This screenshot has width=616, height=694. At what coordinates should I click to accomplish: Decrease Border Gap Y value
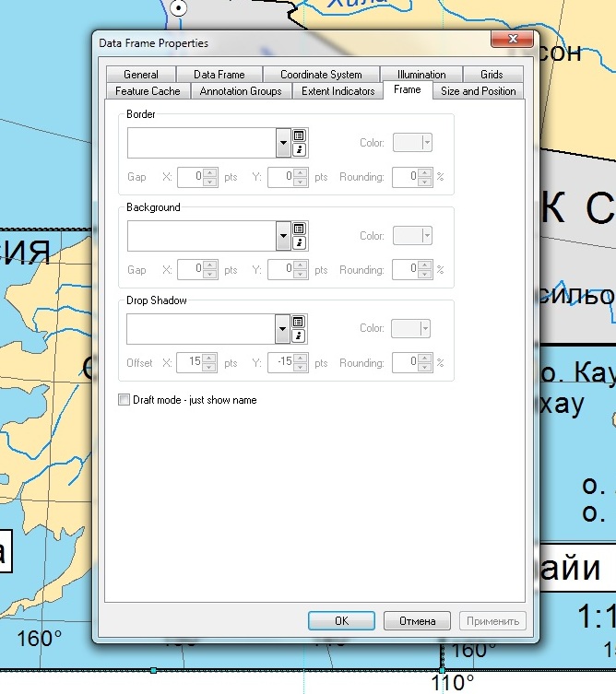point(301,182)
